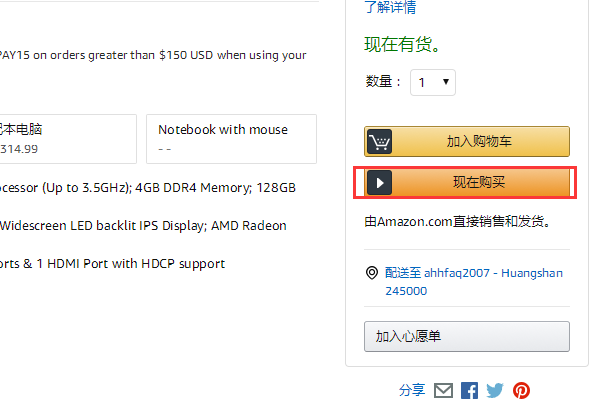The width and height of the screenshot is (601, 399).
Task: Click the 加入购物车 add to cart button
Action: [467, 141]
